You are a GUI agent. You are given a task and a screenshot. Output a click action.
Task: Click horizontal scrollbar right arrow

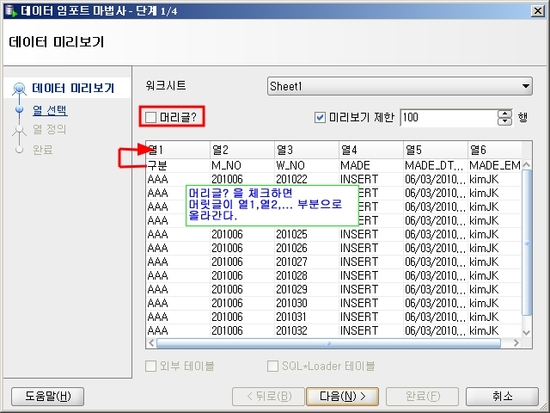pos(516,343)
